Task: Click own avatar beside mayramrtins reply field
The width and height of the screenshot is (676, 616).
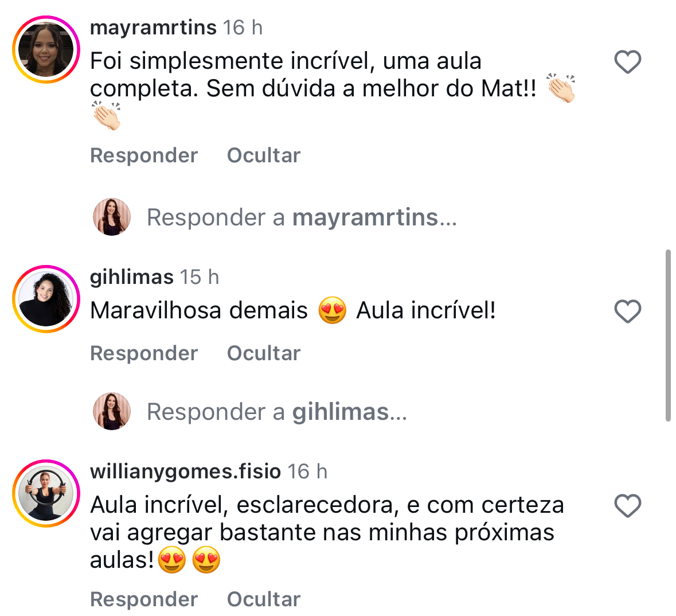Action: click(112, 217)
